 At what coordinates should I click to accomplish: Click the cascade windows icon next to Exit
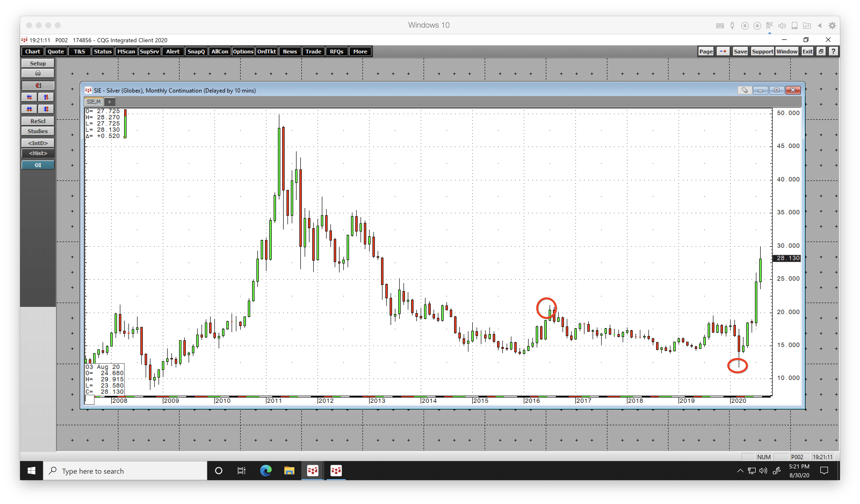pyautogui.click(x=821, y=52)
